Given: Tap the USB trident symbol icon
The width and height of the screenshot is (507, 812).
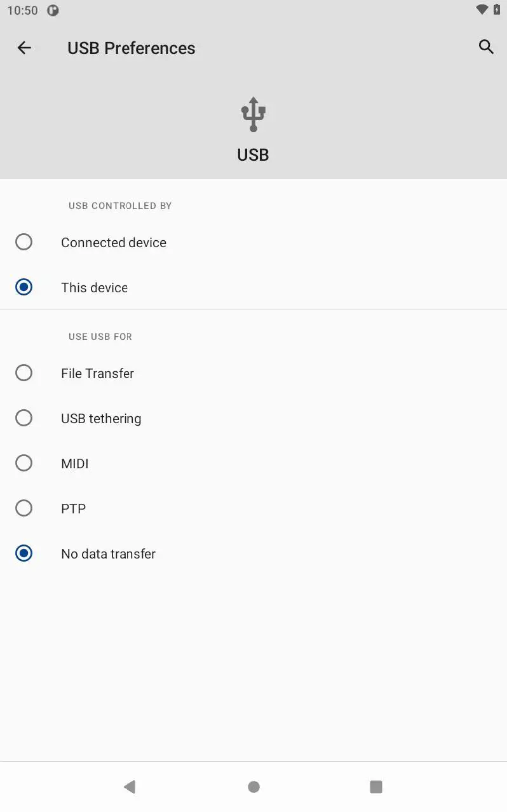Looking at the screenshot, I should tap(253, 114).
